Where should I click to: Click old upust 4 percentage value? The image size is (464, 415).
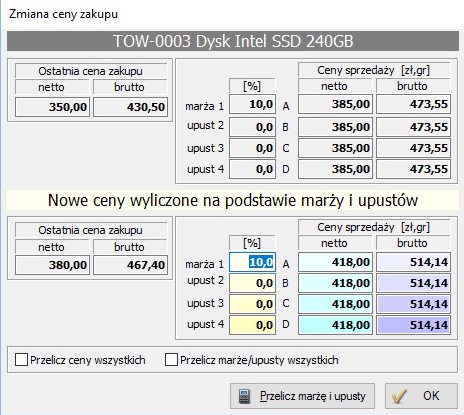[252, 169]
